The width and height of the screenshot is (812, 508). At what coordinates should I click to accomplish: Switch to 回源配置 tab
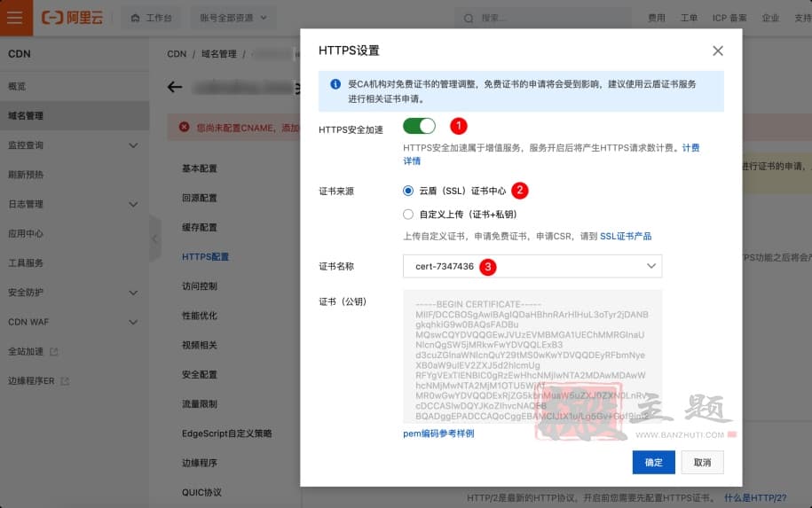pos(200,198)
